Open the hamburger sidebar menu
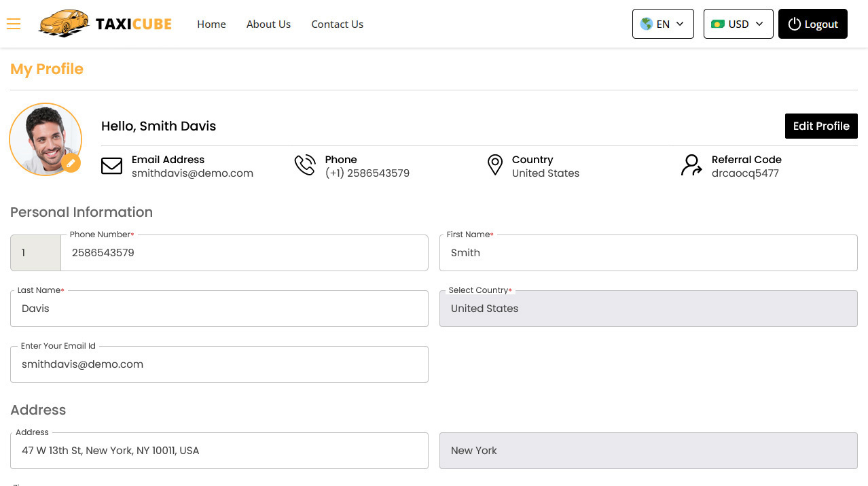868x486 pixels. point(14,24)
